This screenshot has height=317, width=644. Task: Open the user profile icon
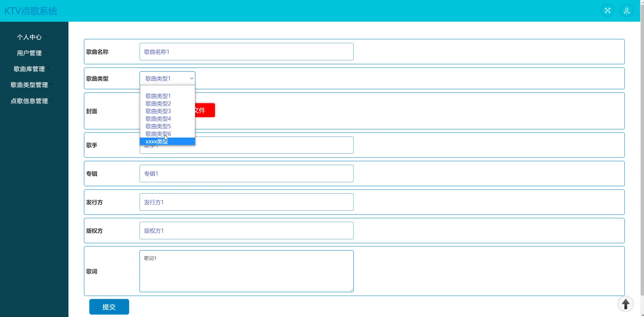[x=627, y=11]
